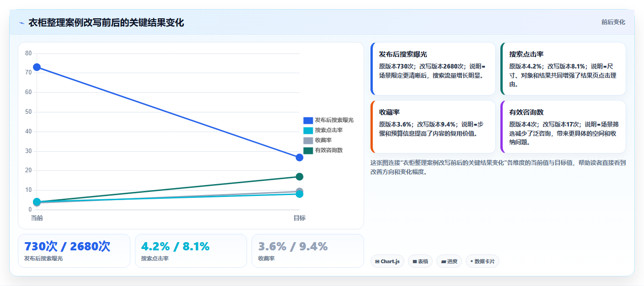644x286 pixels.
Task: Select the blue data point at 目标
Action: click(300, 157)
